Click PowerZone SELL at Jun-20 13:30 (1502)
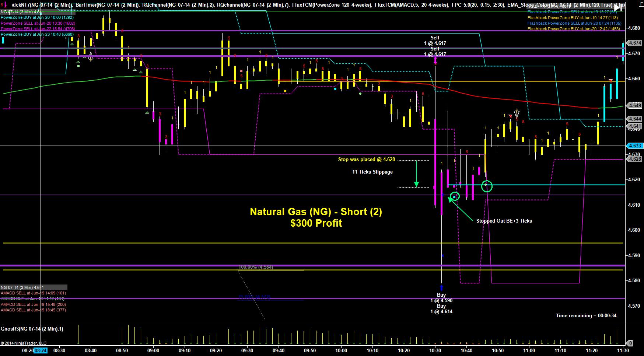This screenshot has width=644, height=356. point(38,23)
